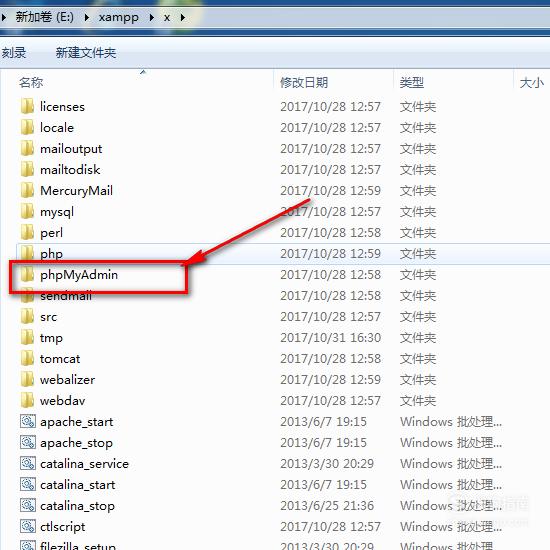Select the catalina_start batch file icon
Image resolution: width=550 pixels, height=550 pixels.
click(28, 485)
